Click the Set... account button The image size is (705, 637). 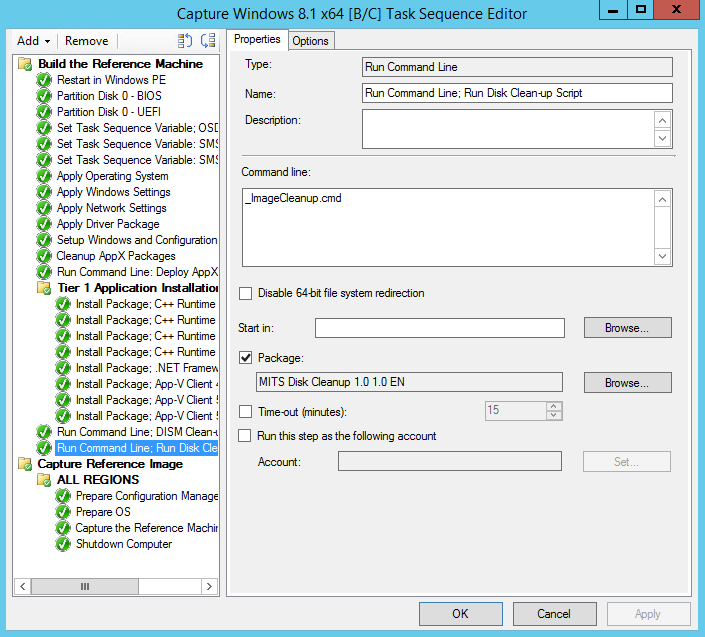[627, 462]
